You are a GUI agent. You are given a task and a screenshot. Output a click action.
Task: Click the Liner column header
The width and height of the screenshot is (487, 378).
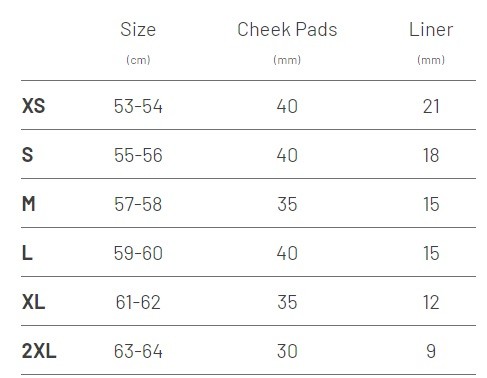click(431, 30)
